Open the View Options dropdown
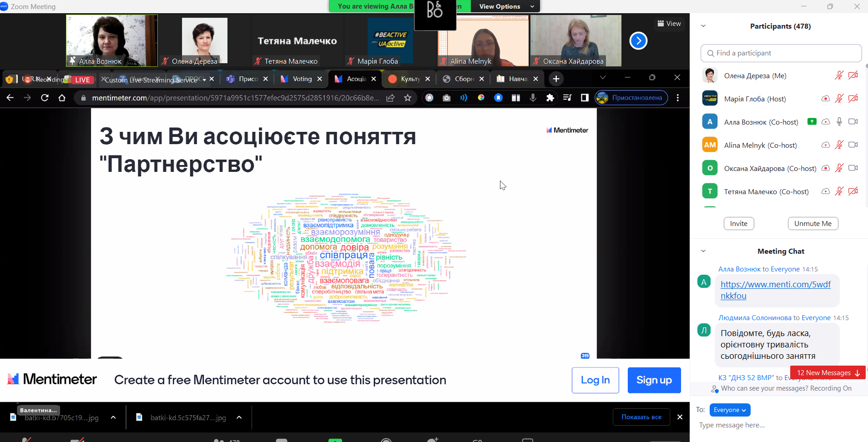 pyautogui.click(x=506, y=6)
